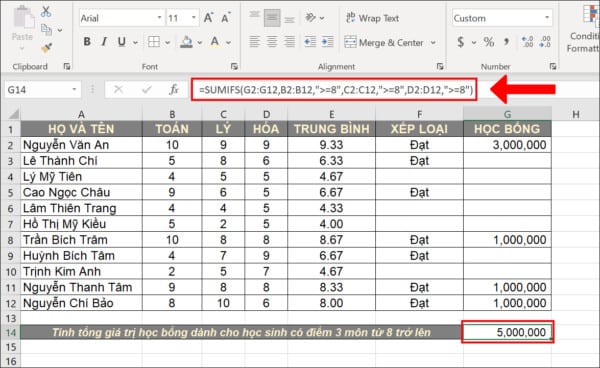Click Merge & Center button

click(384, 42)
